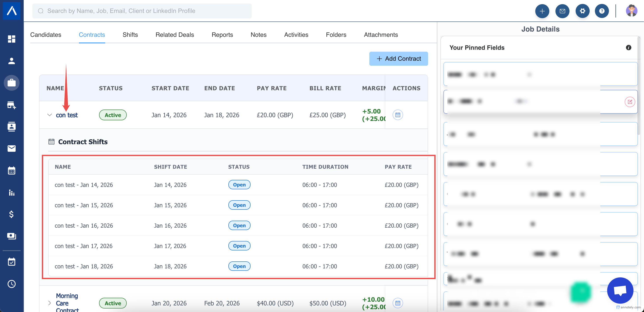Click the jobs briefcase icon in sidebar
Viewport: 644px width, 312px height.
tap(11, 83)
